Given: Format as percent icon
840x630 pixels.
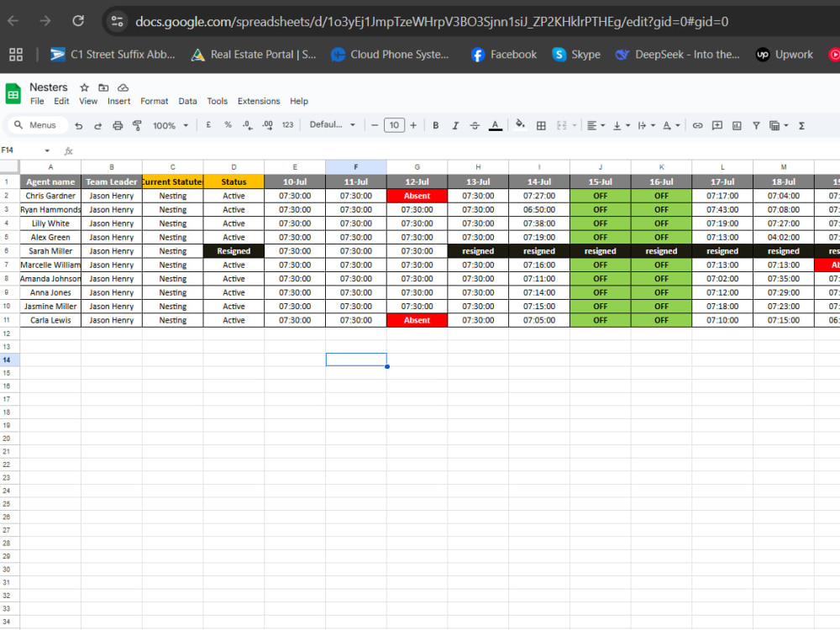Looking at the screenshot, I should 228,125.
